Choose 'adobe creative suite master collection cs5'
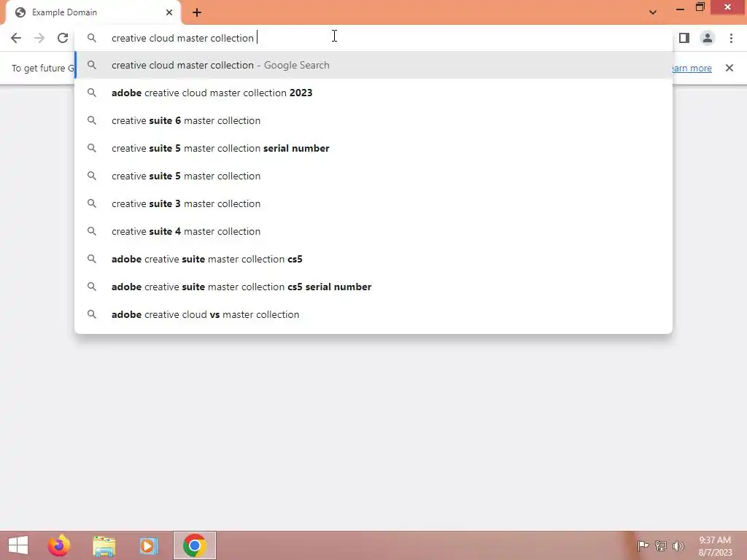 coord(373,259)
